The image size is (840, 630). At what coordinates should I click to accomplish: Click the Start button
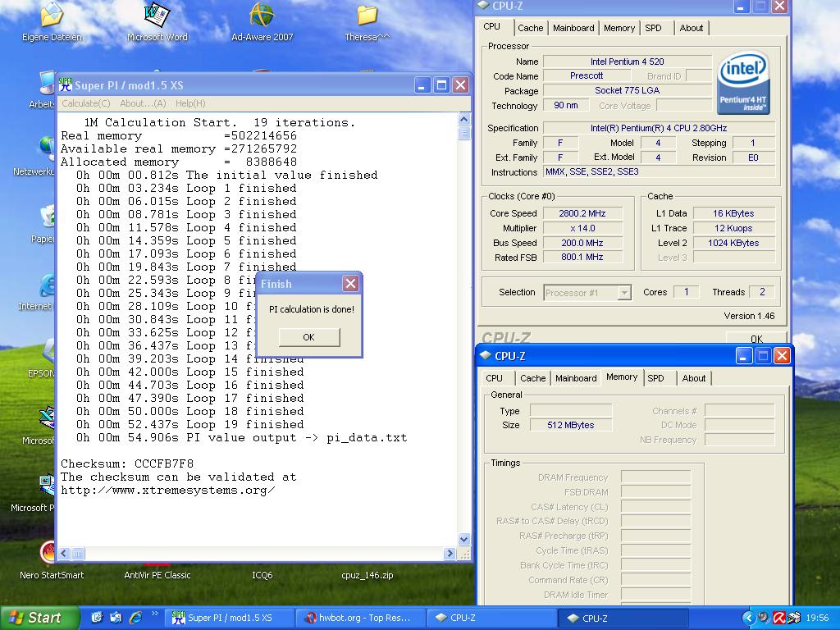point(39,618)
